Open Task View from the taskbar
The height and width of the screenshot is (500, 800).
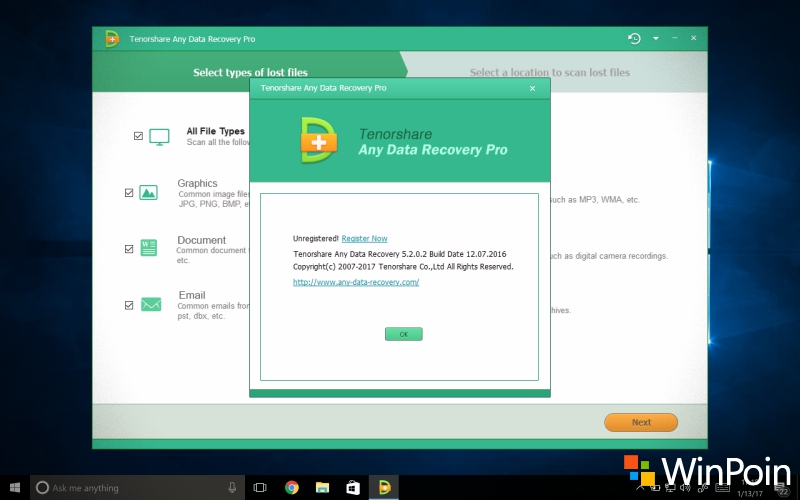260,487
